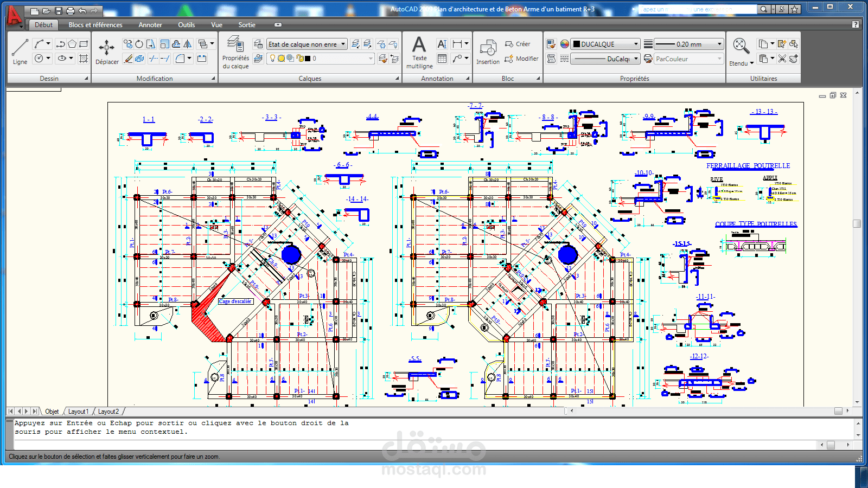
Task: Click the Modifier block button
Action: (x=521, y=59)
